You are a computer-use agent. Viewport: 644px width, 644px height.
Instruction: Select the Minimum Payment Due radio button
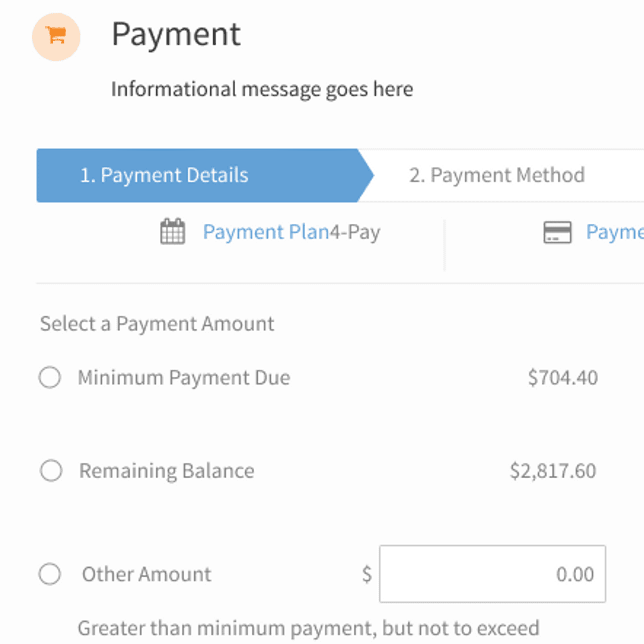tap(50, 377)
